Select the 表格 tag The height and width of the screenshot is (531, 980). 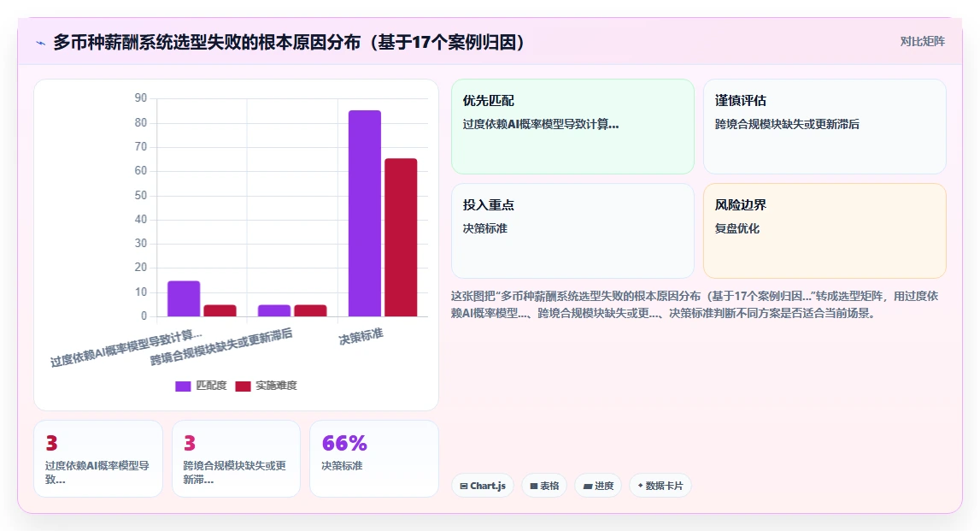click(x=544, y=486)
